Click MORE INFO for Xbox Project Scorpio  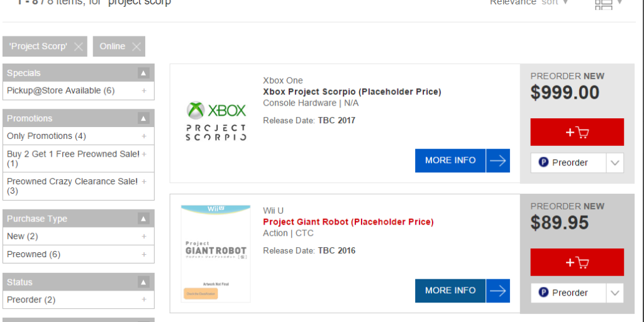pyautogui.click(x=462, y=160)
